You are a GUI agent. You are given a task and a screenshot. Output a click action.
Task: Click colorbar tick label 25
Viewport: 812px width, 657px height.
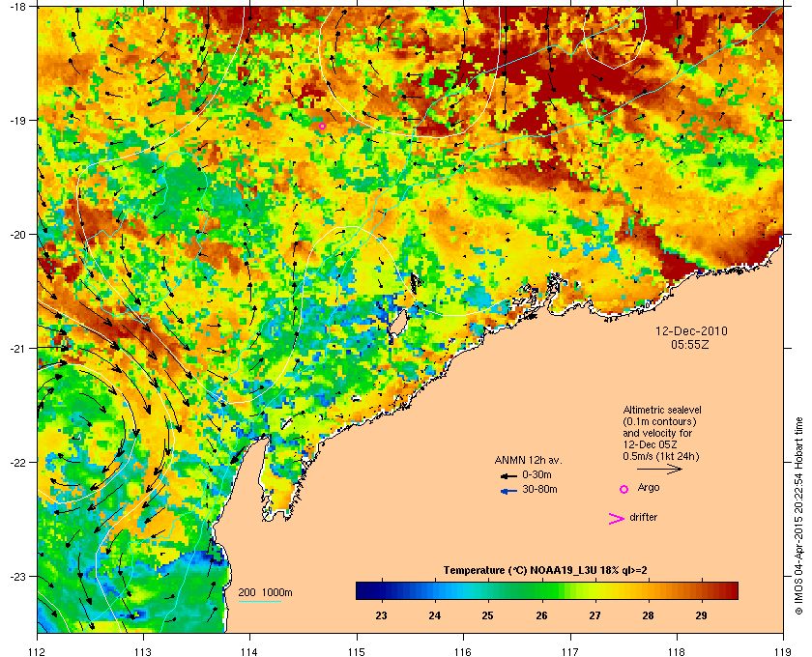click(487, 615)
